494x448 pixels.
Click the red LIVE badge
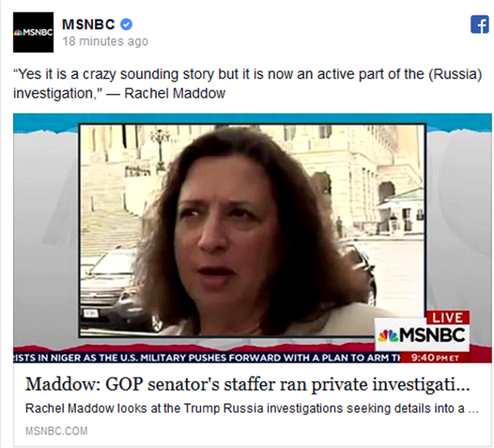448,318
